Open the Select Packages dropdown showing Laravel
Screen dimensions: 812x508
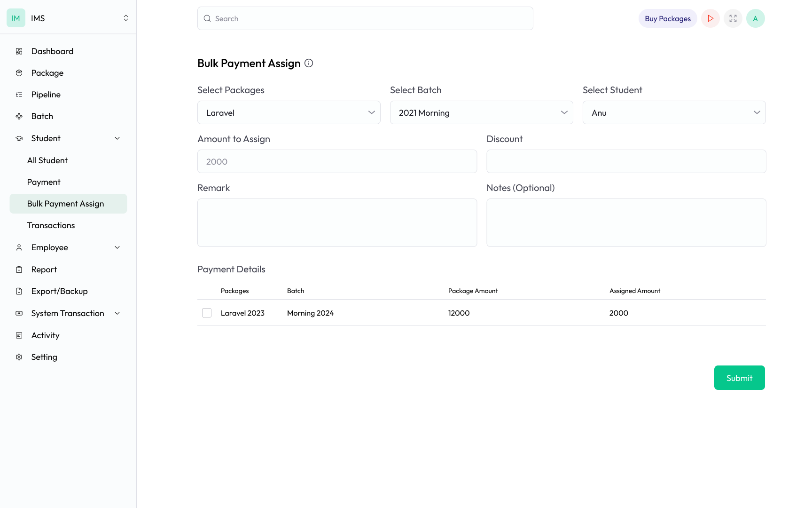tap(289, 112)
